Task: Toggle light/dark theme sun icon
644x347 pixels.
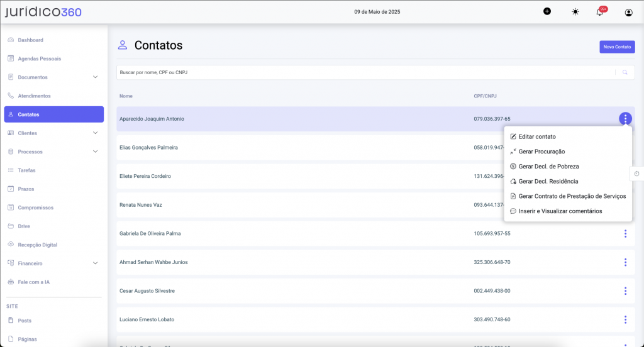Action: [575, 12]
